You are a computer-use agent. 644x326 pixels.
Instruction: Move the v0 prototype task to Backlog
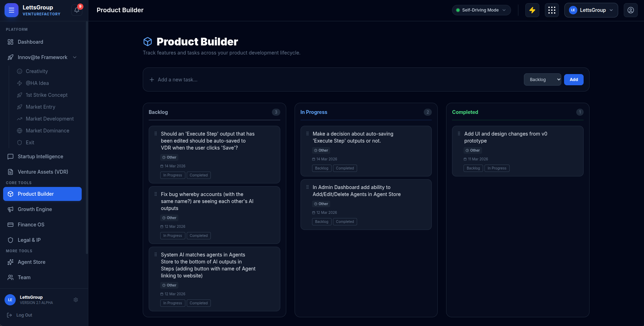click(473, 168)
